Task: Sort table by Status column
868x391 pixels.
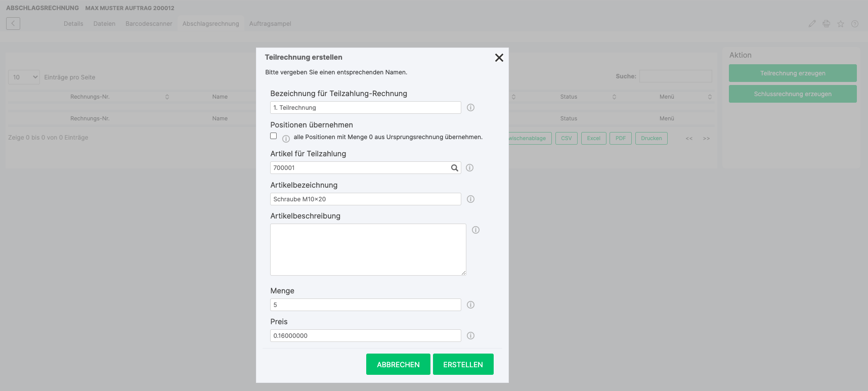Action: (569, 97)
